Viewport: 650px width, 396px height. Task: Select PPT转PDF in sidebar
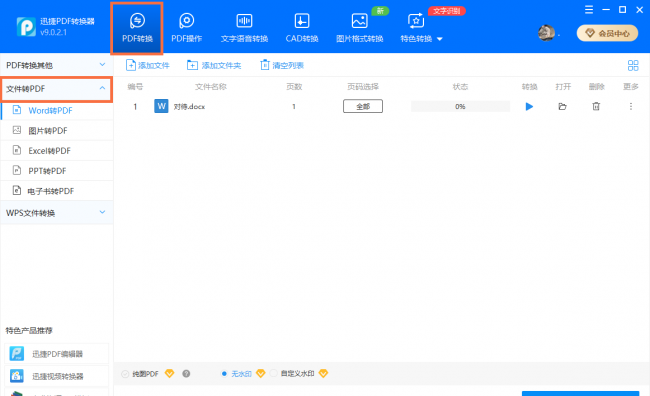pyautogui.click(x=57, y=171)
